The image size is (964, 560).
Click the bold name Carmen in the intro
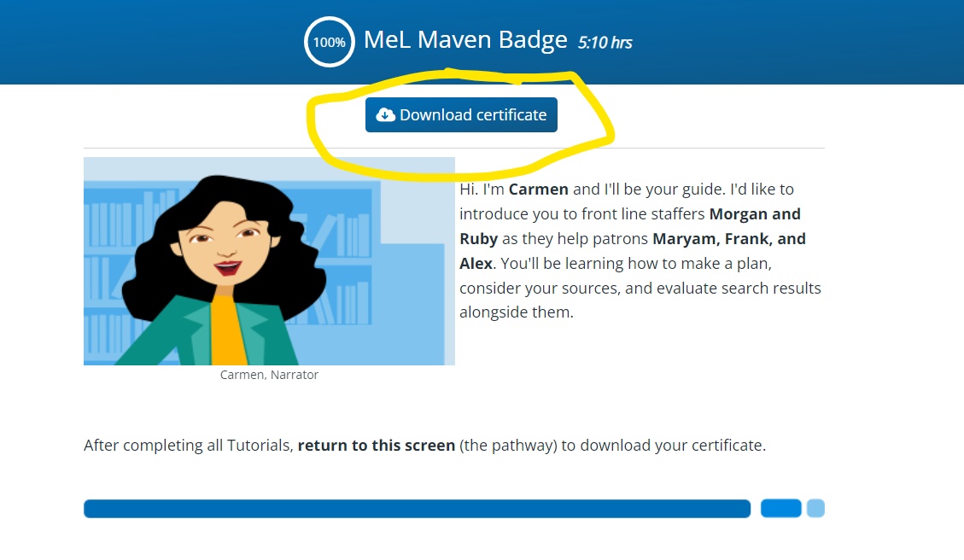coord(538,189)
